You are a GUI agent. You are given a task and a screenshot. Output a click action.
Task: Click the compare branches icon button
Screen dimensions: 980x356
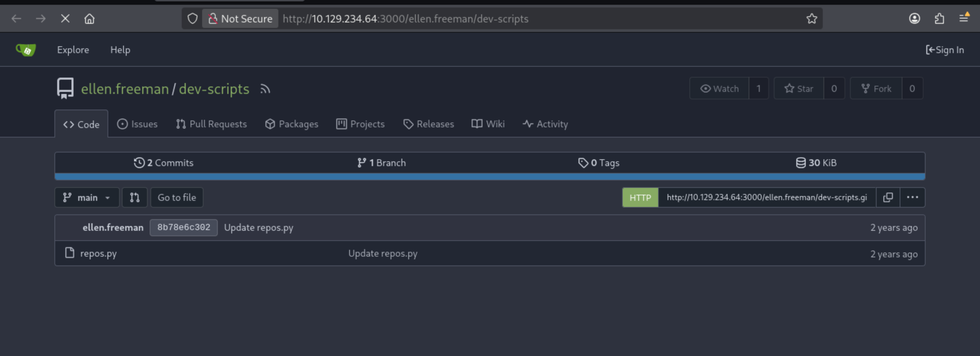point(135,197)
